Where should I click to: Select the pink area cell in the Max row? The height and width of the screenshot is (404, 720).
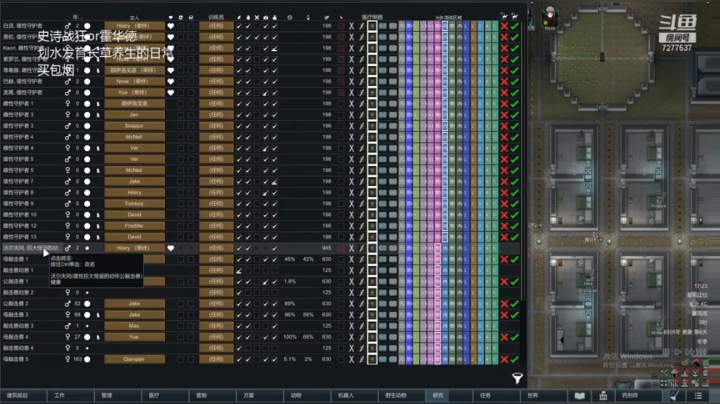(438, 326)
